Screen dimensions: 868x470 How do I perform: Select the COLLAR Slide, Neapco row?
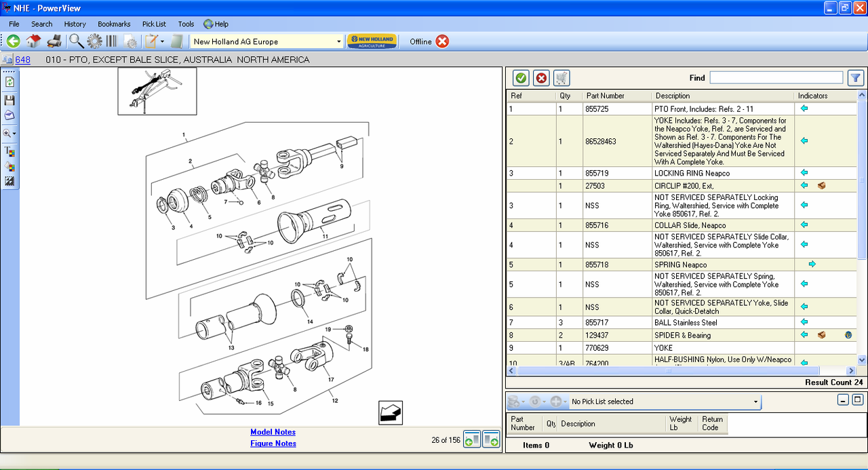tap(682, 225)
